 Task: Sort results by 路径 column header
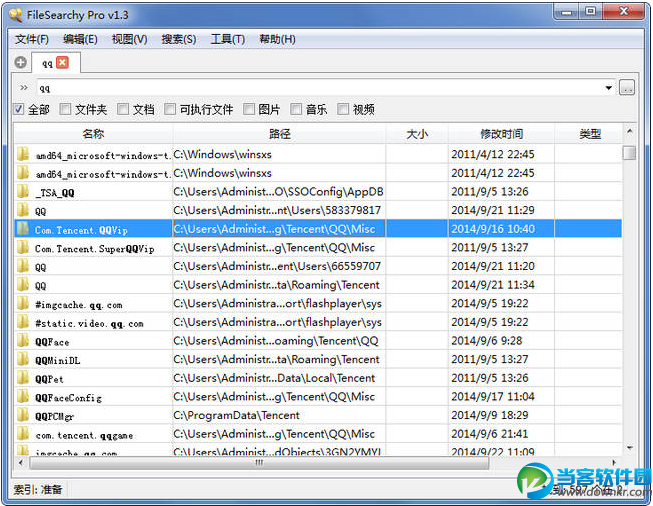click(279, 134)
